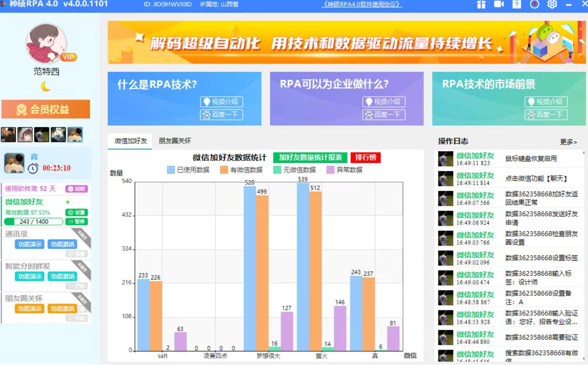Click 功能激活 under 通讯录

click(x=62, y=244)
